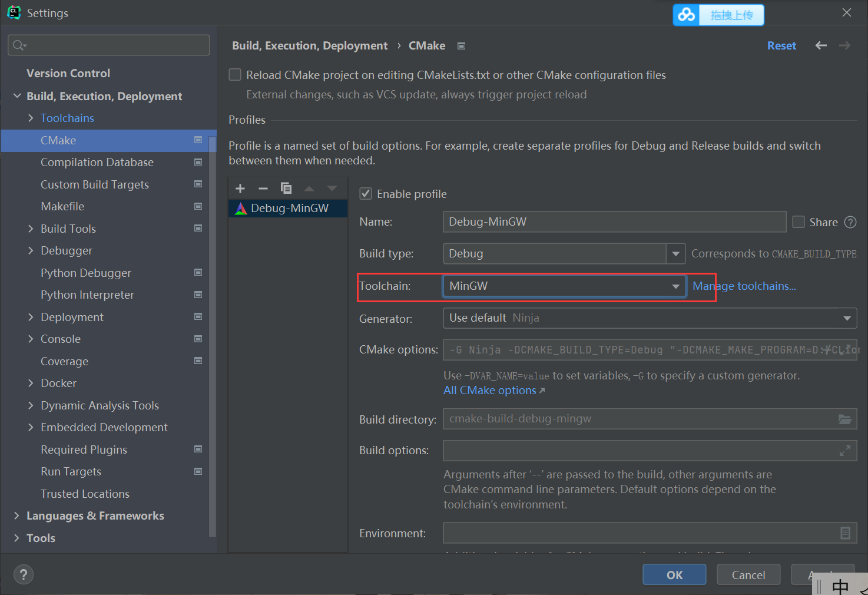Screen dimensions: 868x595
Task: Click project icon beside Compilation Database
Action: [198, 162]
